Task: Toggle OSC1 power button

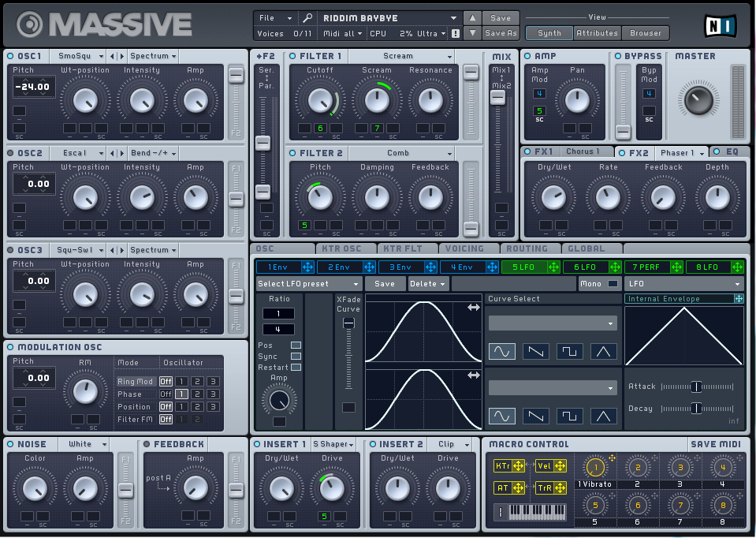Action: 10,57
